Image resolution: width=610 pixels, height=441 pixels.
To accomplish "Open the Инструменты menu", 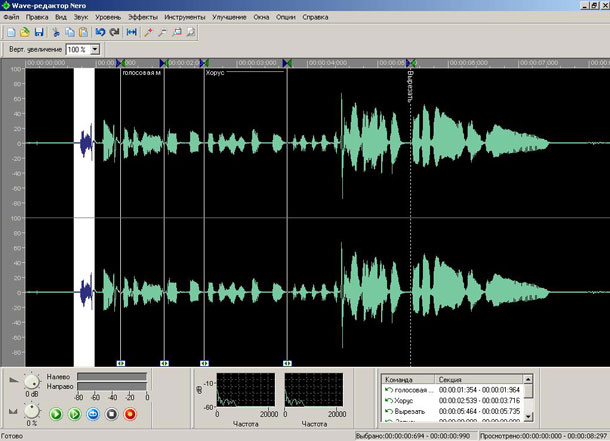I will click(184, 17).
